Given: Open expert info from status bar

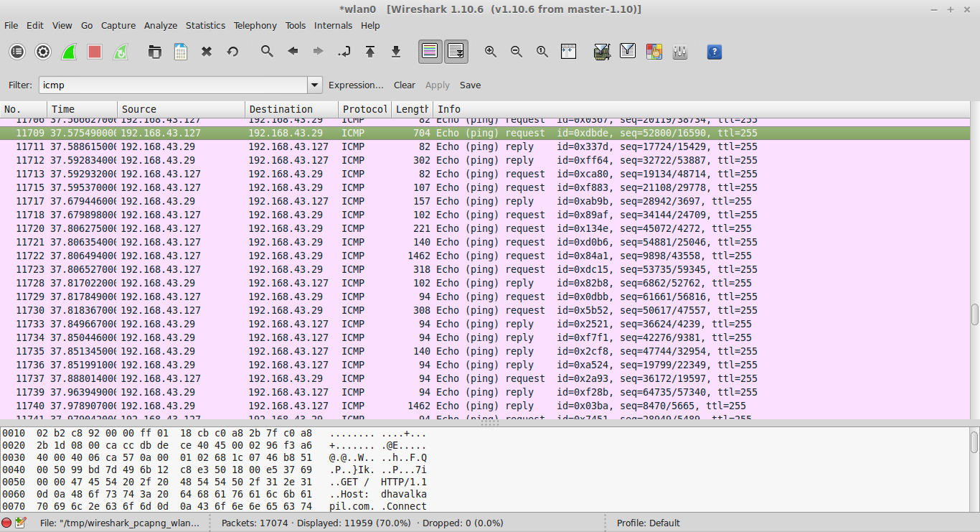Looking at the screenshot, I should (6, 523).
